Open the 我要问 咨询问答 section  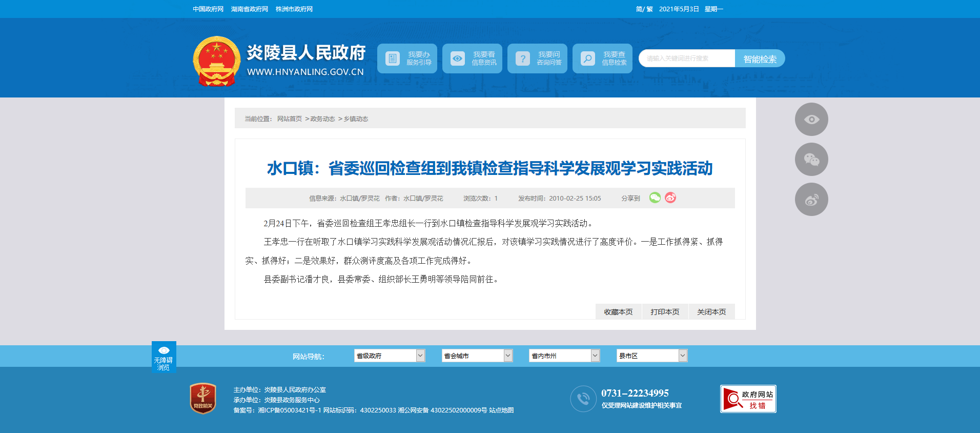(537, 58)
